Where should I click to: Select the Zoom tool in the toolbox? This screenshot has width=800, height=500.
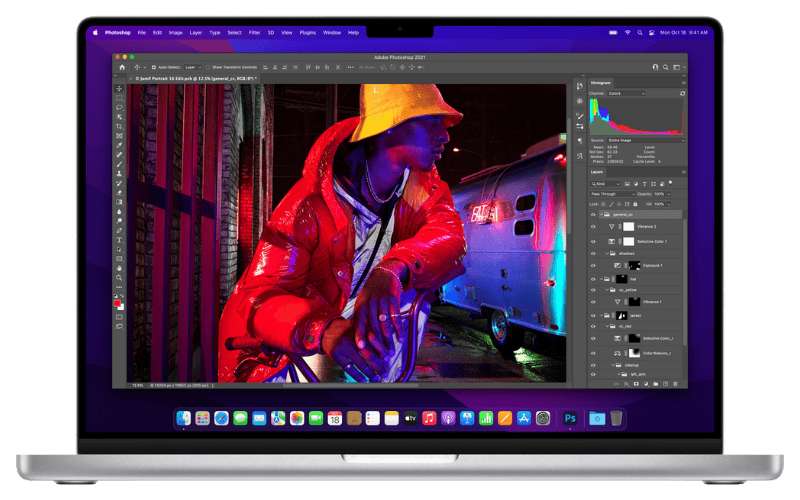[119, 278]
